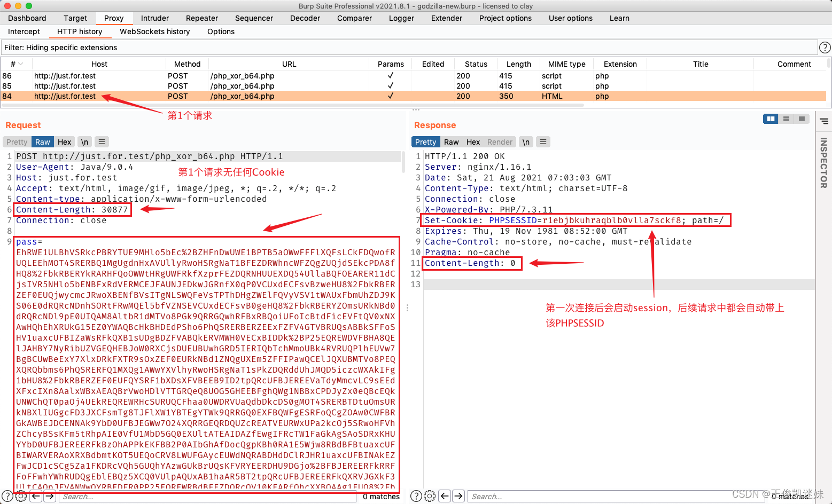Open the Intruder tab
This screenshot has height=504, width=832.
155,18
